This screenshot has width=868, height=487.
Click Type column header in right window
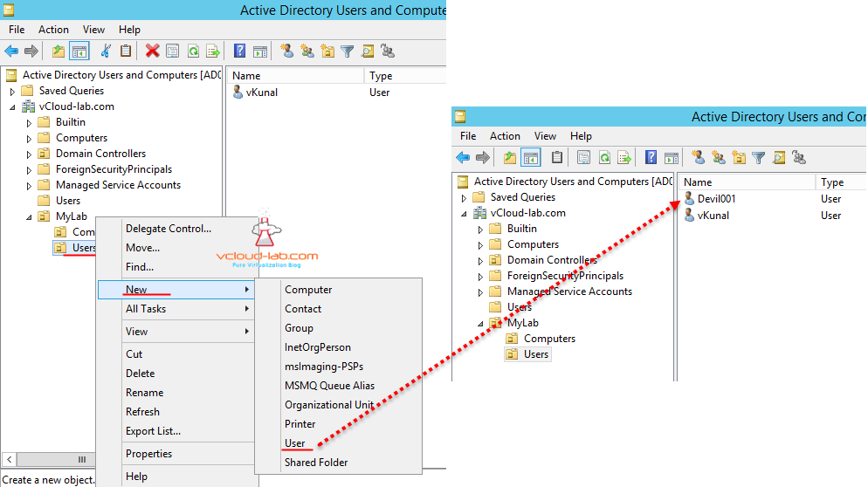pyautogui.click(x=841, y=182)
